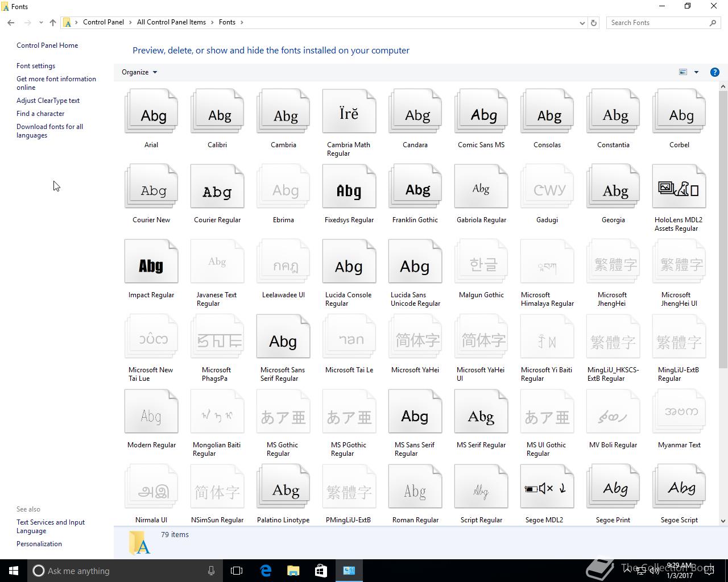Select the Lucida Console Regular font
The height and width of the screenshot is (582, 728).
(x=349, y=261)
